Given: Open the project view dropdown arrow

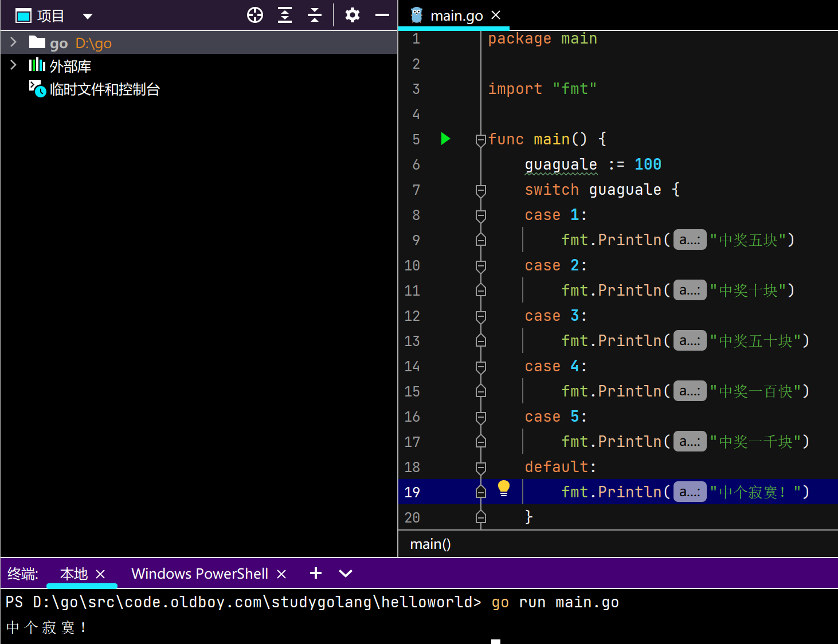Looking at the screenshot, I should click(x=88, y=16).
